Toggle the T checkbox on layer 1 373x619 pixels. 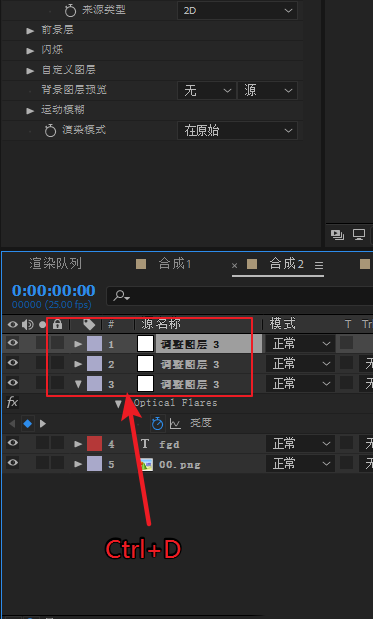pos(346,343)
